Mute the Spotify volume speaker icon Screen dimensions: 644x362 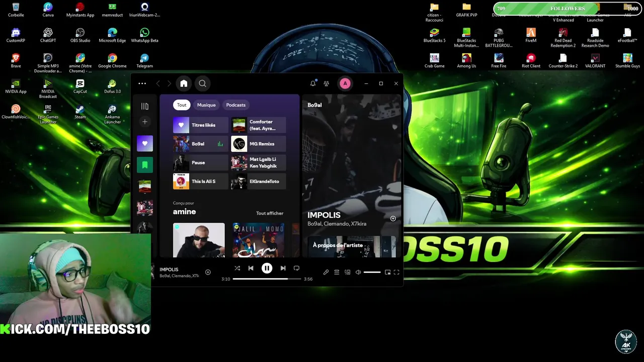coord(358,273)
